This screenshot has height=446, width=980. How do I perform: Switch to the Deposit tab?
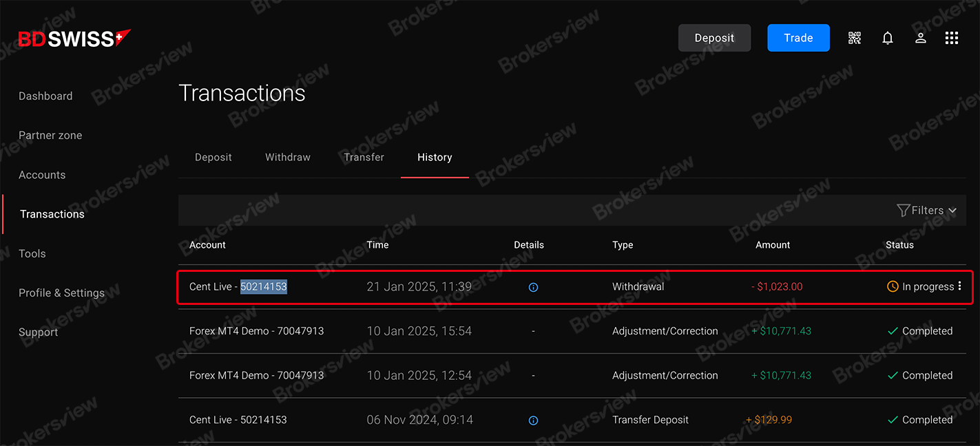click(213, 158)
